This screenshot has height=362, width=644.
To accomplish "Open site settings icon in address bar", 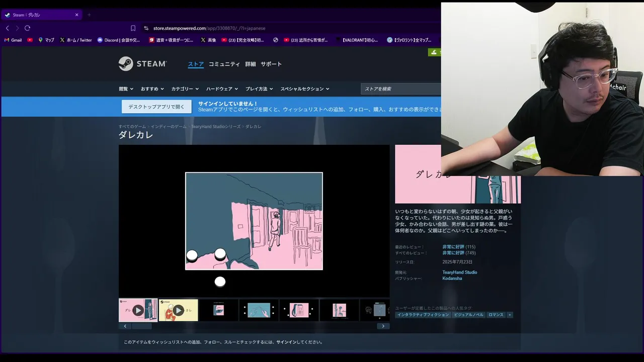I will click(x=146, y=28).
